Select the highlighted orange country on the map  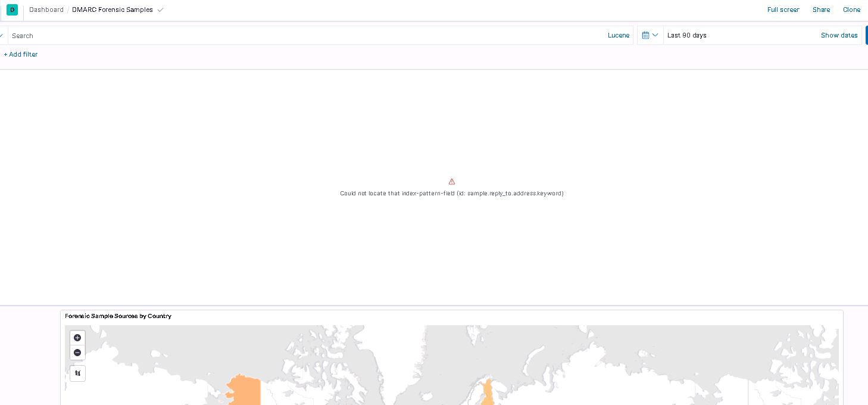click(x=244, y=390)
